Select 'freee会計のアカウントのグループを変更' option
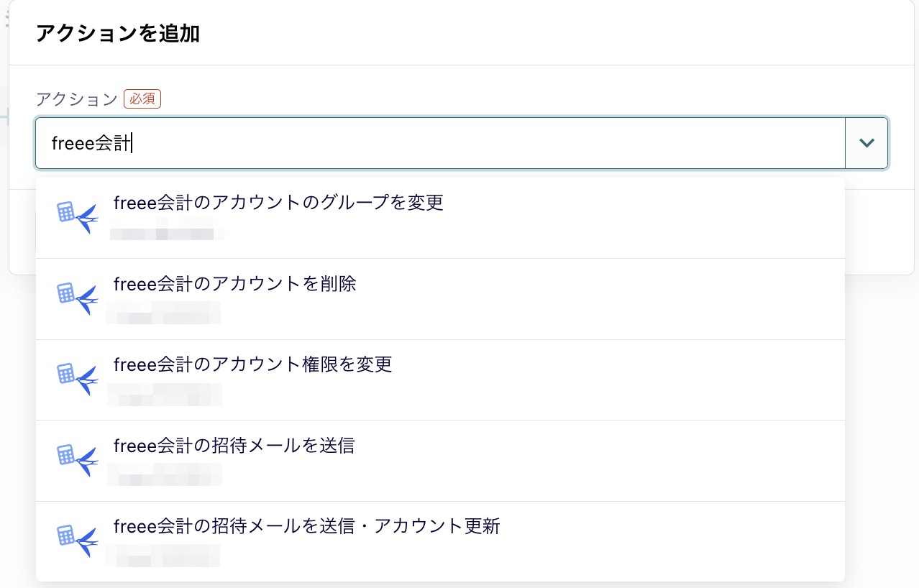The image size is (919, 588). click(278, 203)
